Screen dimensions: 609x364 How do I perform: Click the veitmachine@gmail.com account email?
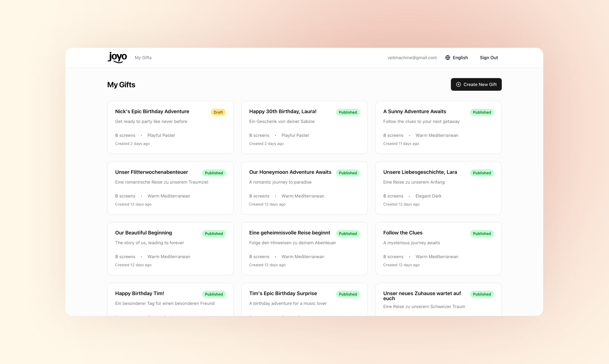(x=412, y=57)
